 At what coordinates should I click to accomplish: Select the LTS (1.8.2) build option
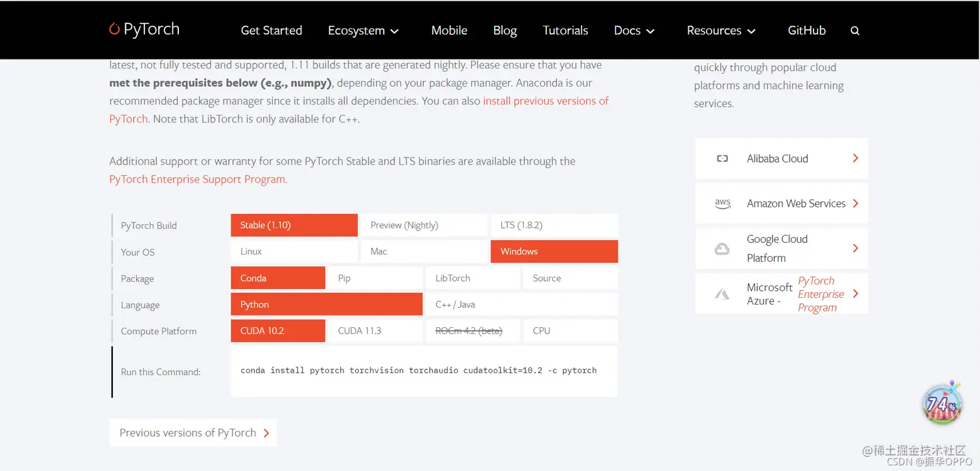(x=554, y=225)
